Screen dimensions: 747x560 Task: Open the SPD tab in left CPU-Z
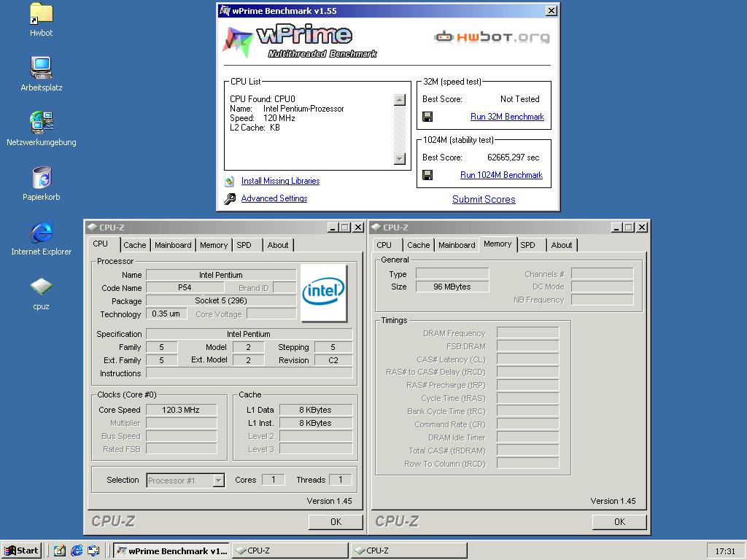[244, 245]
